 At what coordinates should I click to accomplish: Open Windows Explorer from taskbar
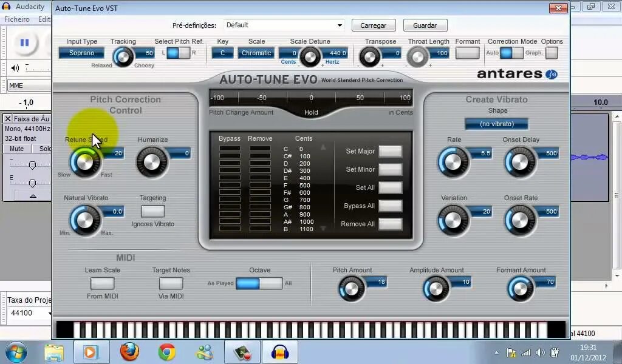(54, 352)
